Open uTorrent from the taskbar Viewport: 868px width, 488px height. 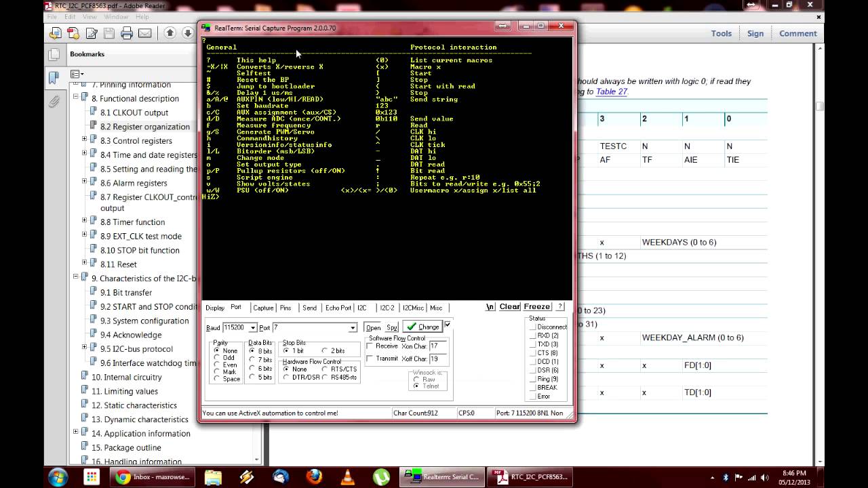381,477
